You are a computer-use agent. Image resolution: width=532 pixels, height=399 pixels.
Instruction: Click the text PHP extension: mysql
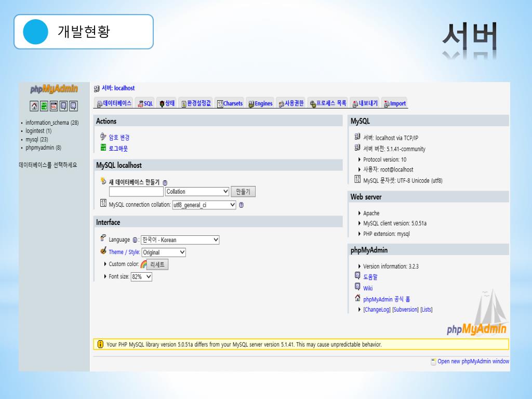pos(386,234)
